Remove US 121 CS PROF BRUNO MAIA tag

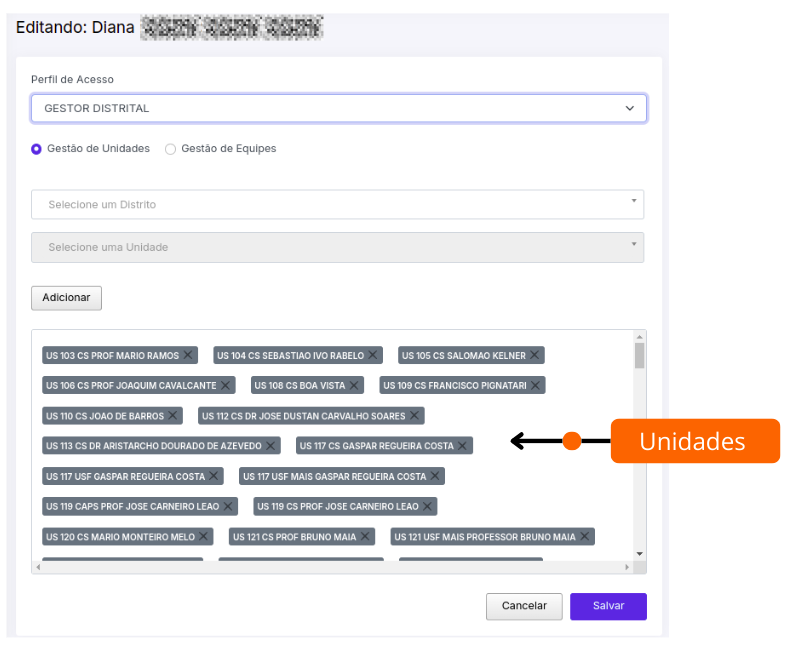(x=365, y=536)
